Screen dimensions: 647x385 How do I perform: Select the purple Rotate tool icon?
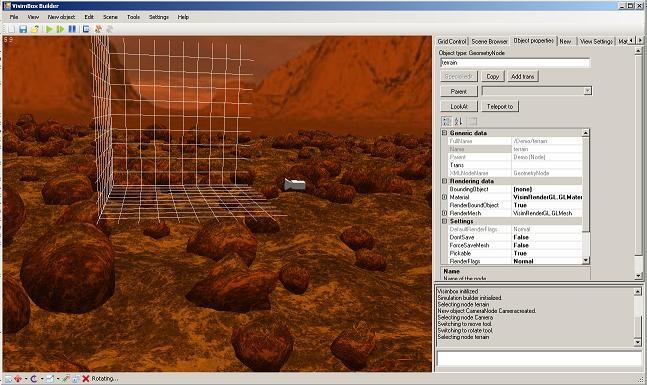tap(33, 378)
